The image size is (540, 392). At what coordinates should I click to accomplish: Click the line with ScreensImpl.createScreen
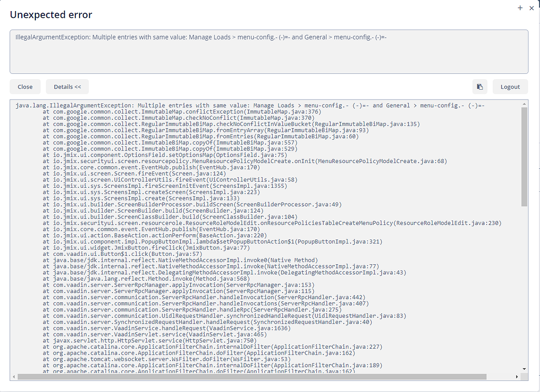click(151, 192)
